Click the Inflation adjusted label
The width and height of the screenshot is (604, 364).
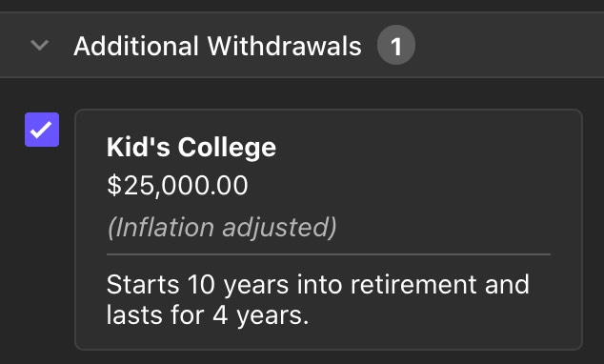[222, 227]
